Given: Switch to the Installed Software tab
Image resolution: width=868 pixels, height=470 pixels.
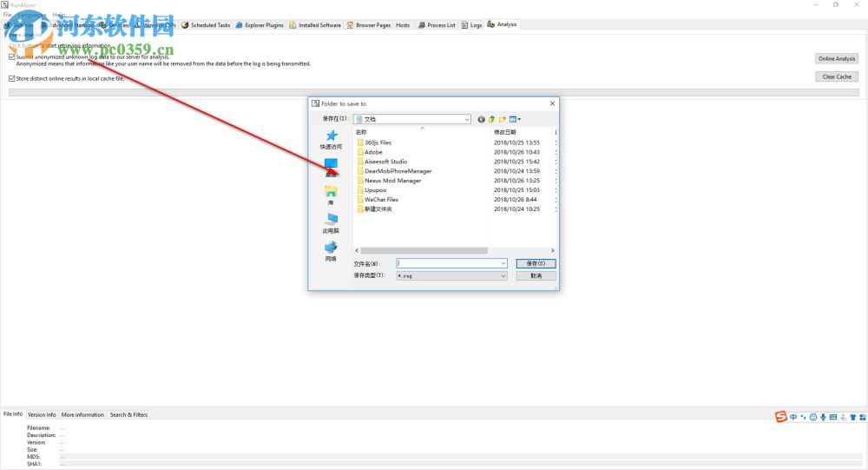Looking at the screenshot, I should (x=315, y=25).
